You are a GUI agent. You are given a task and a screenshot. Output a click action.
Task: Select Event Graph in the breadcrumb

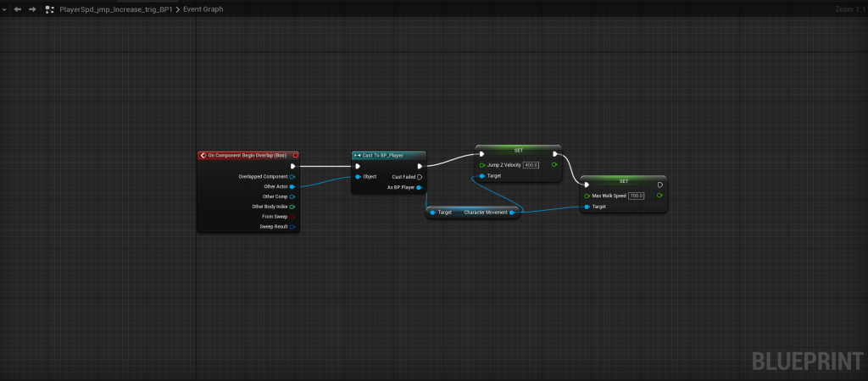[x=202, y=9]
